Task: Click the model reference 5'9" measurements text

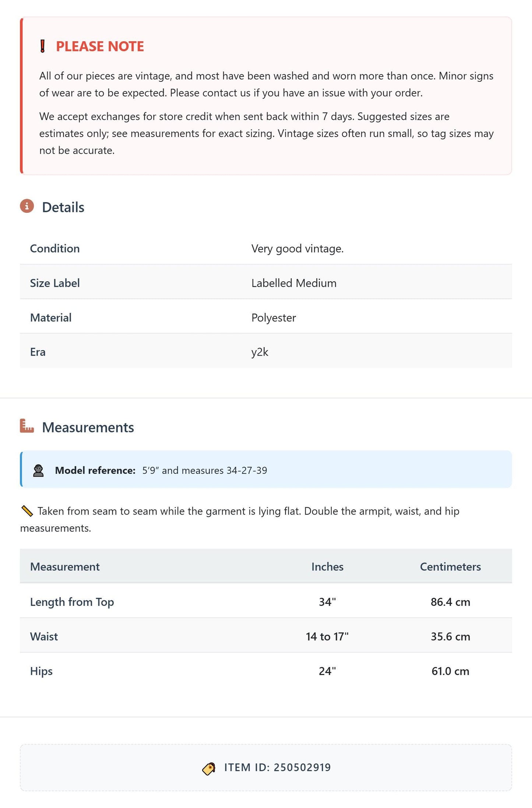Action: 205,470
